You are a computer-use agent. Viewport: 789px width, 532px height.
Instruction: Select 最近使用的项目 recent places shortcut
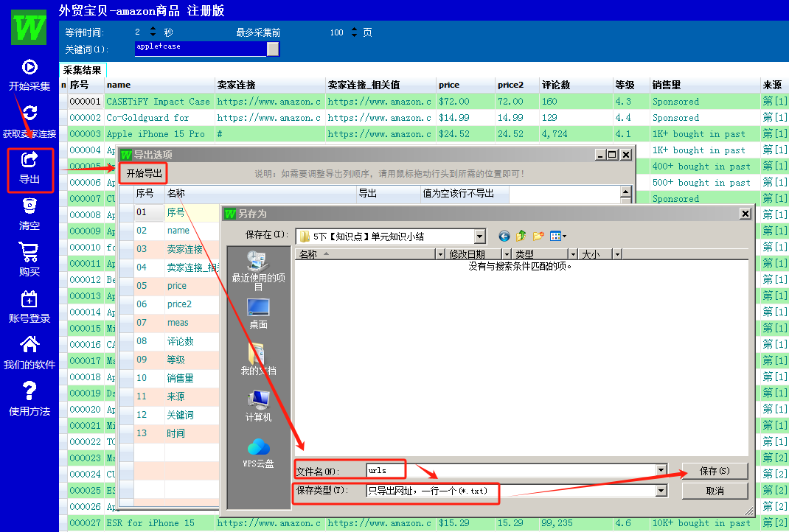[258, 270]
